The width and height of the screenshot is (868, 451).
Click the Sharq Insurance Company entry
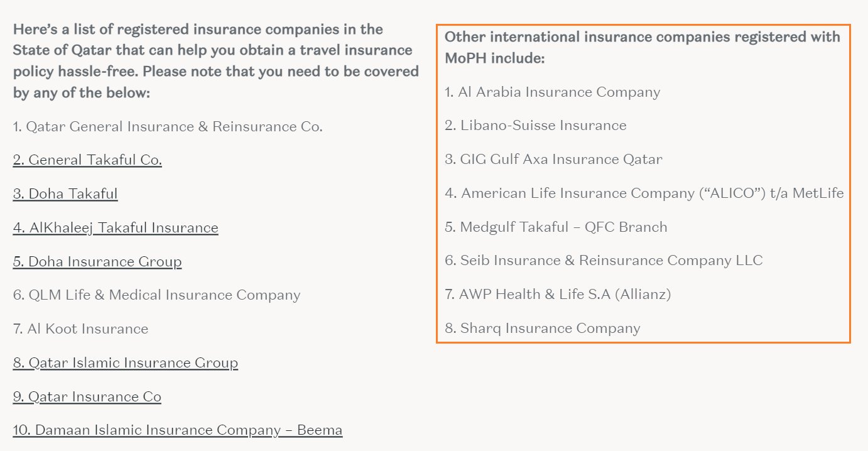tap(543, 328)
